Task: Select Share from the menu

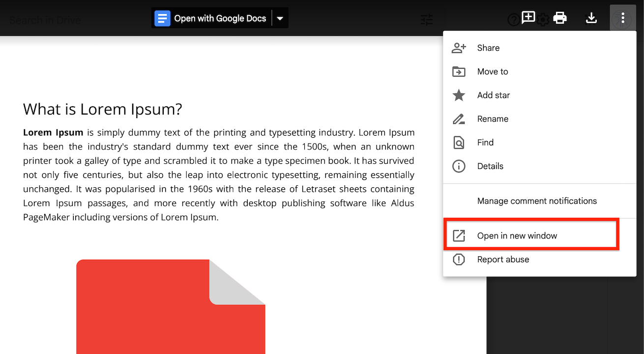Action: click(x=488, y=48)
